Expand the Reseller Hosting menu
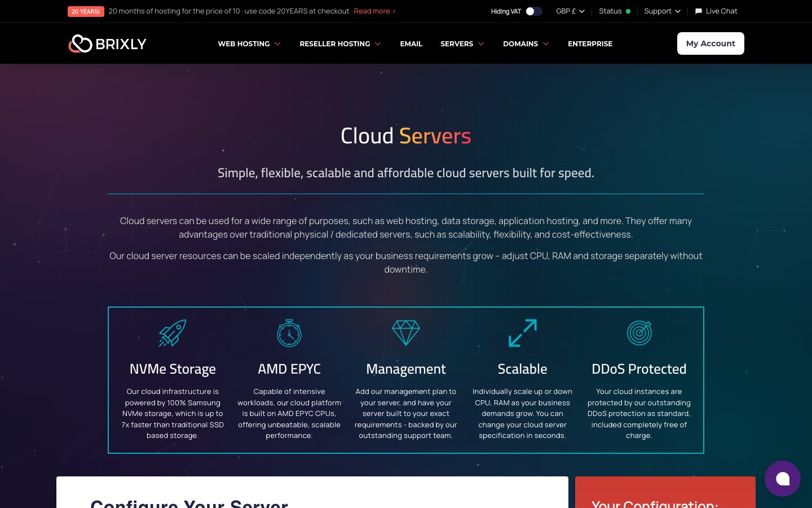This screenshot has height=508, width=812. pos(340,43)
